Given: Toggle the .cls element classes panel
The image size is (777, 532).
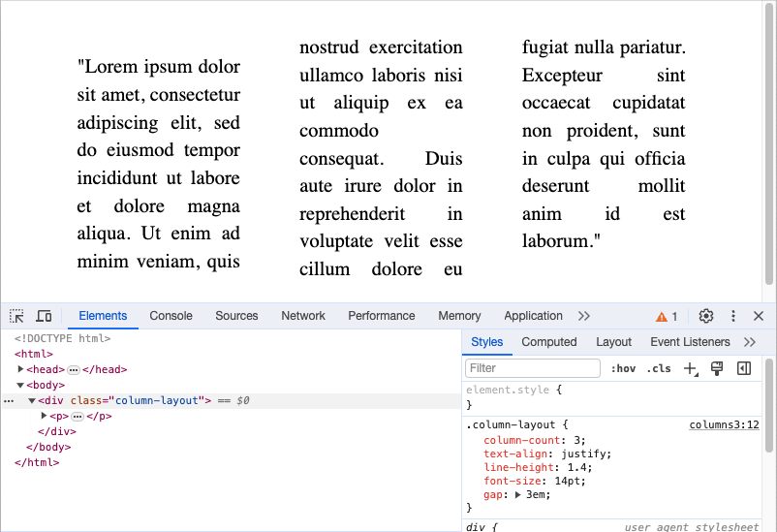Looking at the screenshot, I should [x=659, y=368].
